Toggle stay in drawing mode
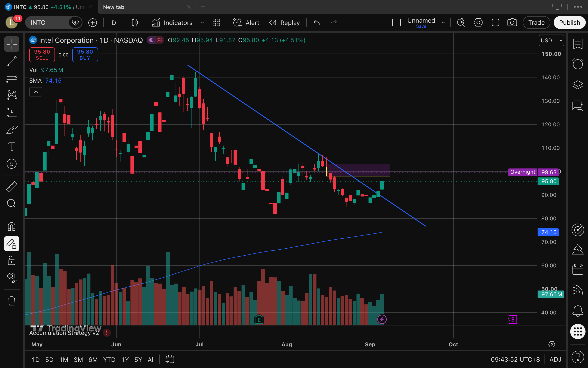The height and width of the screenshot is (368, 588). tap(12, 244)
